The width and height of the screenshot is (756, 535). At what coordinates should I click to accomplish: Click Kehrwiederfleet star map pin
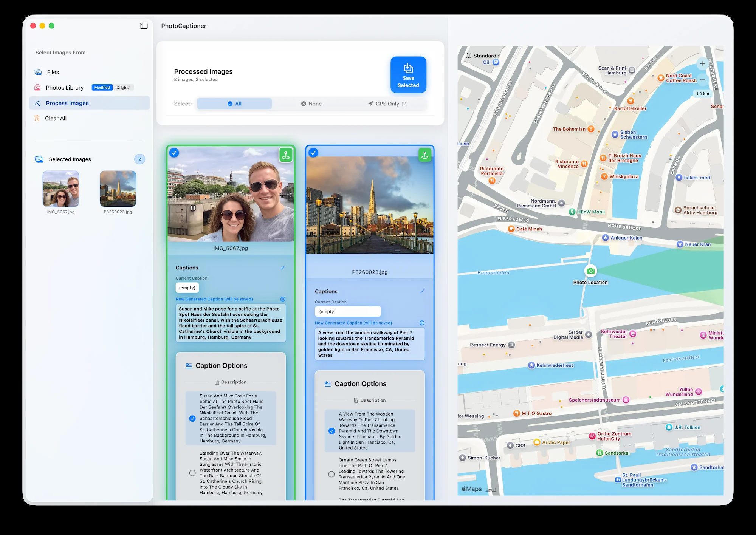[x=531, y=365]
